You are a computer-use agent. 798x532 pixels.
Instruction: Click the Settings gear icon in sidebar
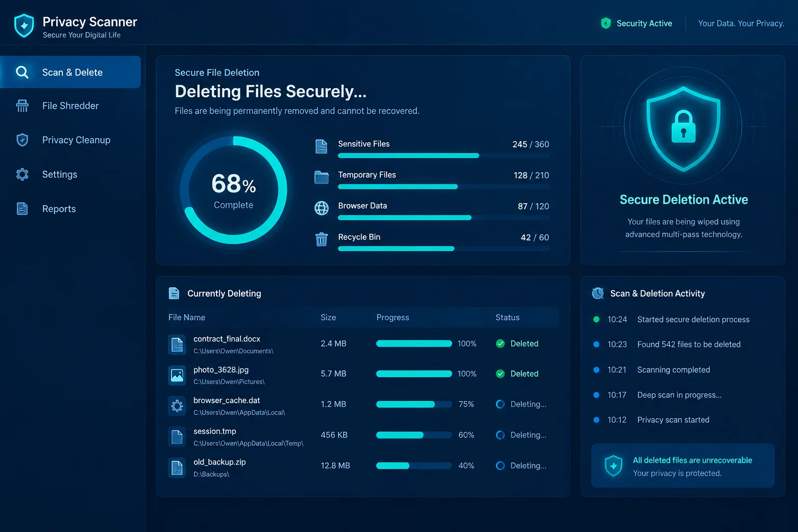click(x=22, y=174)
